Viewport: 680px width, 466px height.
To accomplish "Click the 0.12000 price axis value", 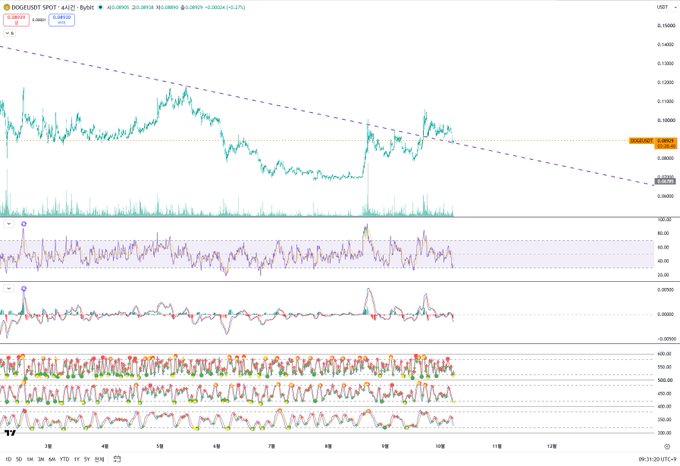I will click(666, 82).
